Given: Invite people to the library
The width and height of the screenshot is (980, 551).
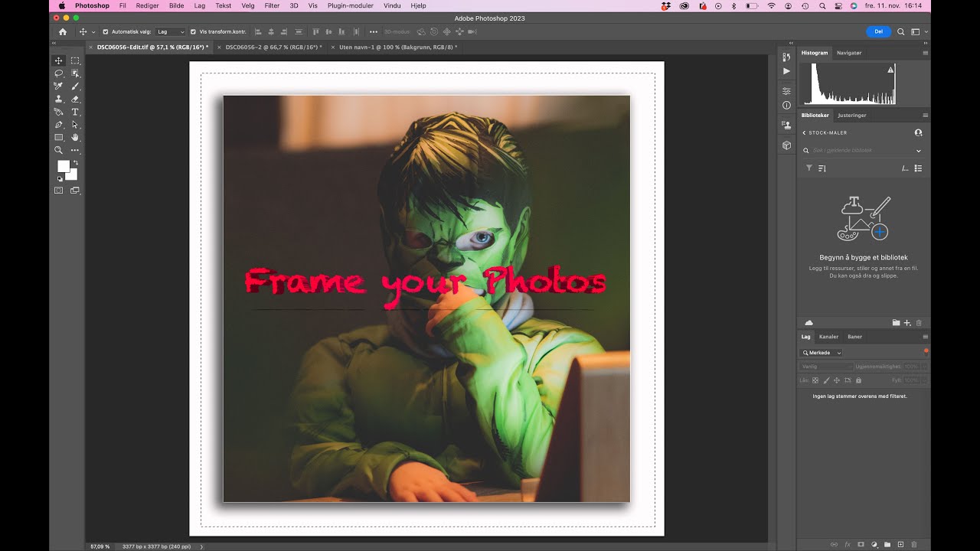Looking at the screenshot, I should click(x=918, y=132).
